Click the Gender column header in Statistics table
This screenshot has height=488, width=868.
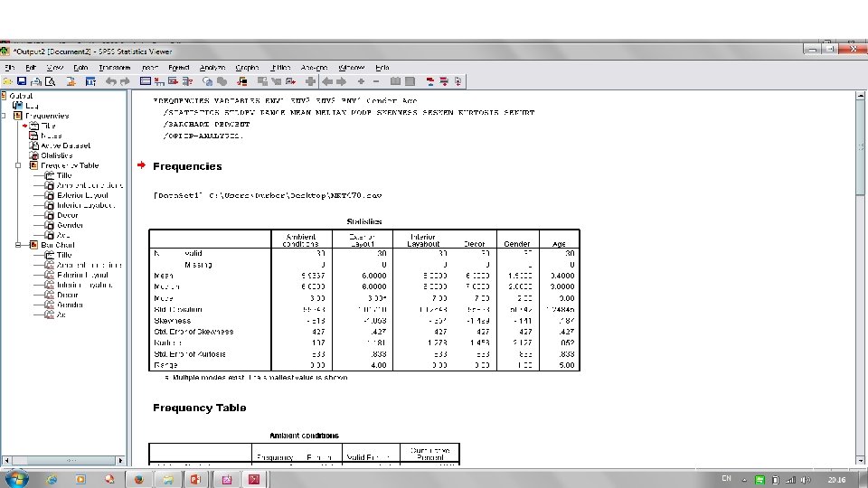(517, 244)
